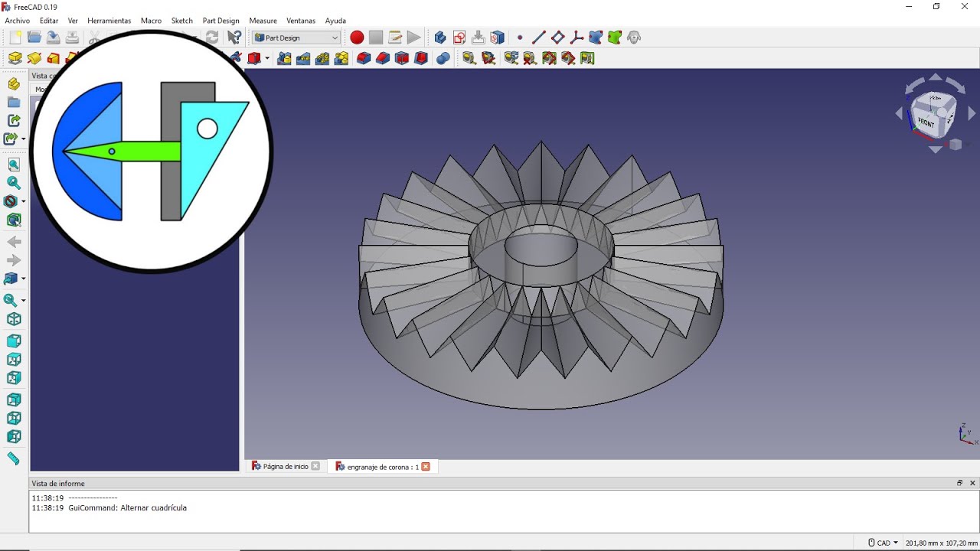Execute macro with play arrow
The image size is (980, 551).
(414, 37)
